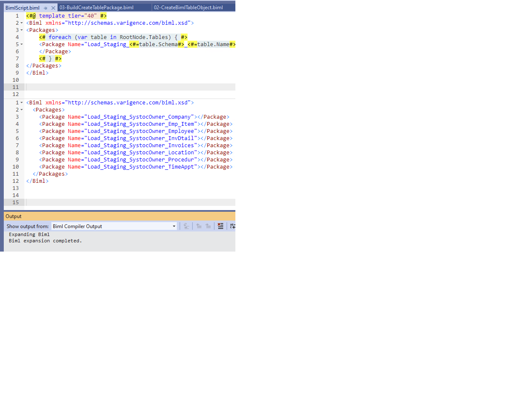Click the table.Schema expression on line 5
The width and height of the screenshot is (532, 413).
[x=157, y=44]
